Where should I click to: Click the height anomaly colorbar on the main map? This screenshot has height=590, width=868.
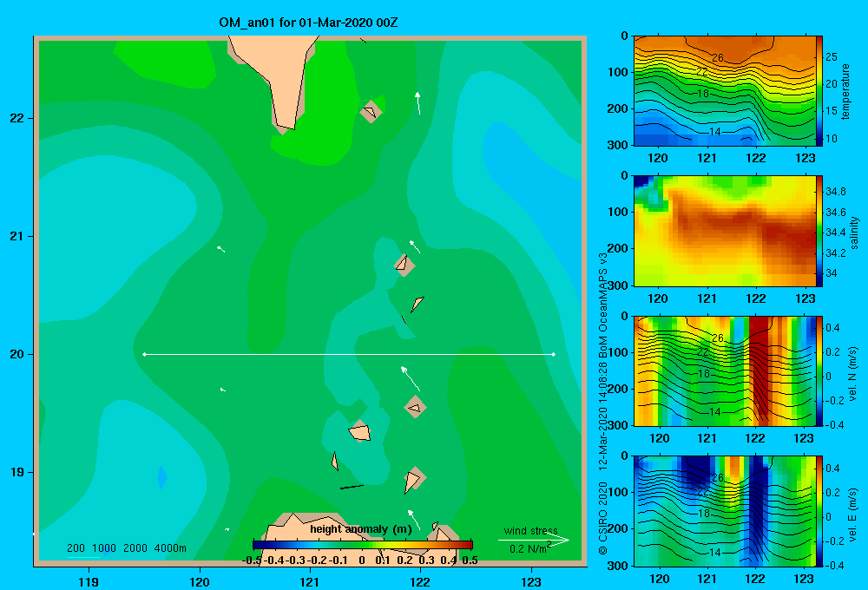pyautogui.click(x=362, y=545)
